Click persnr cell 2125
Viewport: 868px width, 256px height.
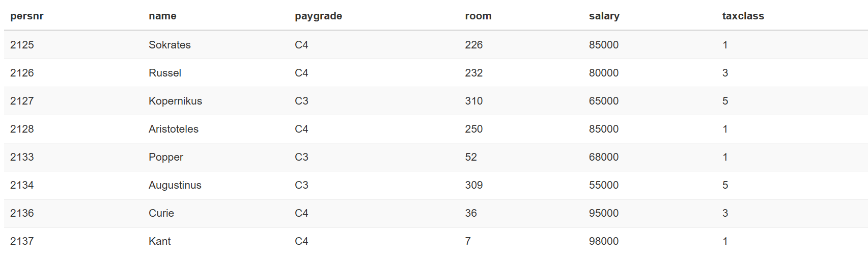coord(22,45)
